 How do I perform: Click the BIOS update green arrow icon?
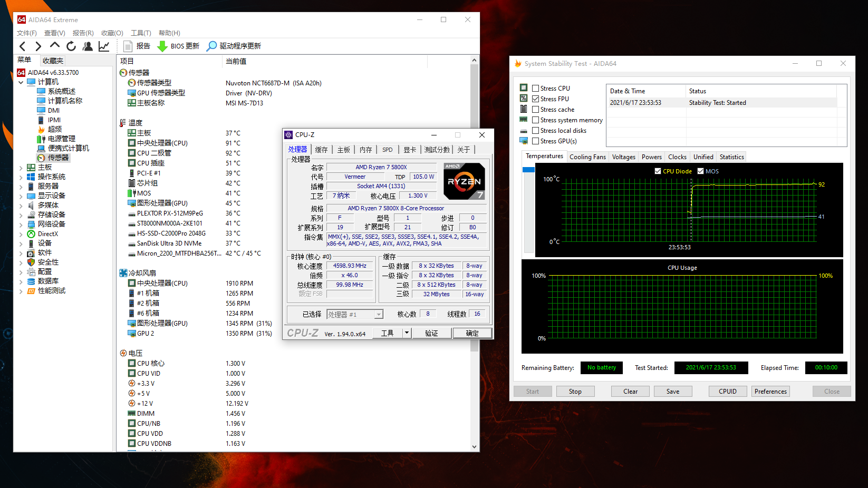162,46
